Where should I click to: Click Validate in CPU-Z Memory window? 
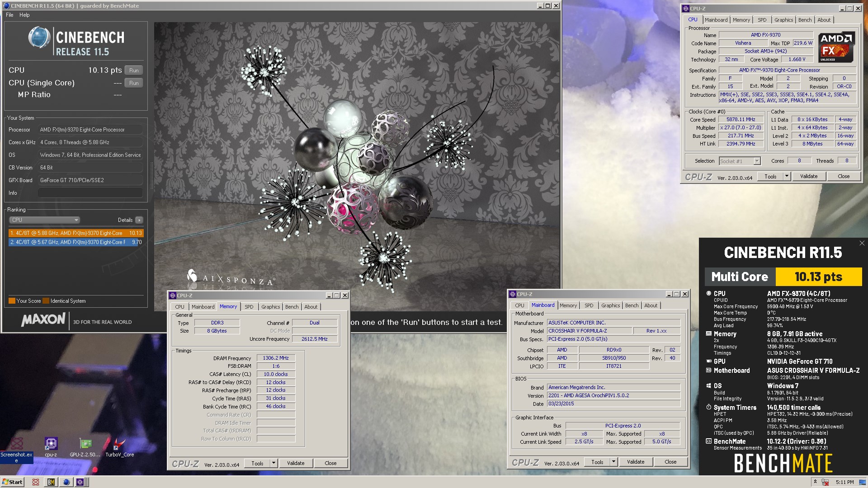296,463
